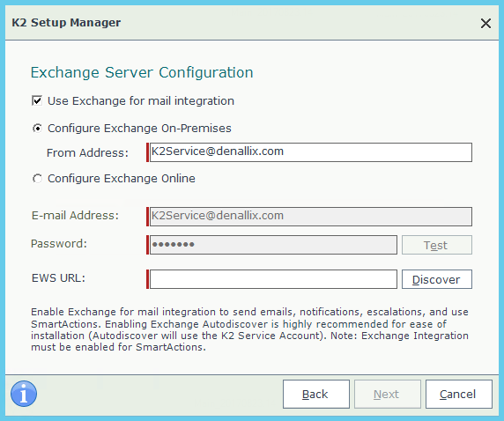The height and width of the screenshot is (421, 504).
Task: Focus the From Address input field
Action: click(x=311, y=152)
